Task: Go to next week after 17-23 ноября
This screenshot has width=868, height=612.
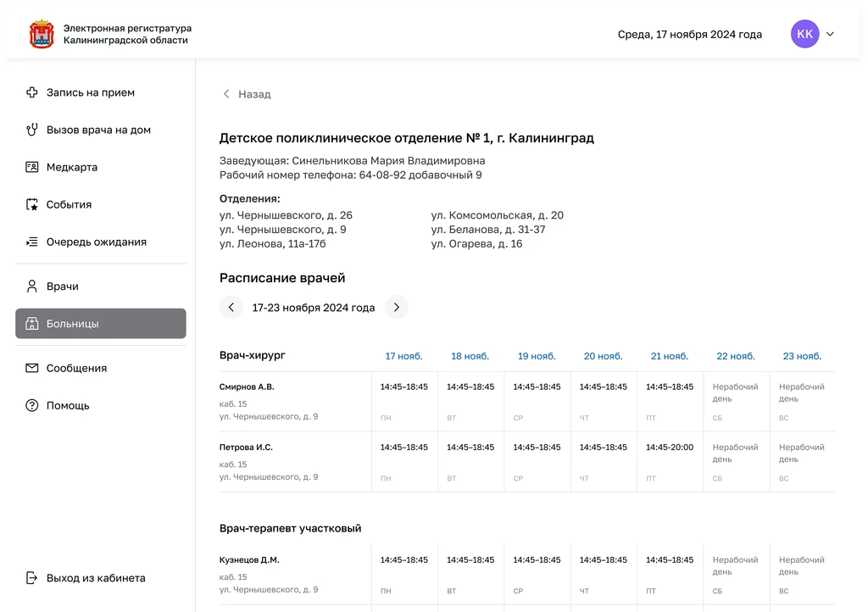Action: click(396, 308)
